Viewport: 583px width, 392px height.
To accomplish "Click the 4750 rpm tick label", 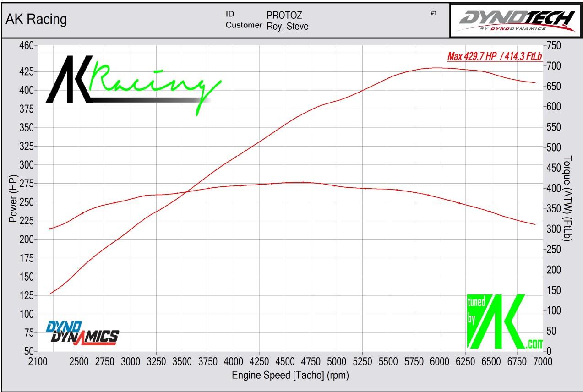I will point(311,361).
